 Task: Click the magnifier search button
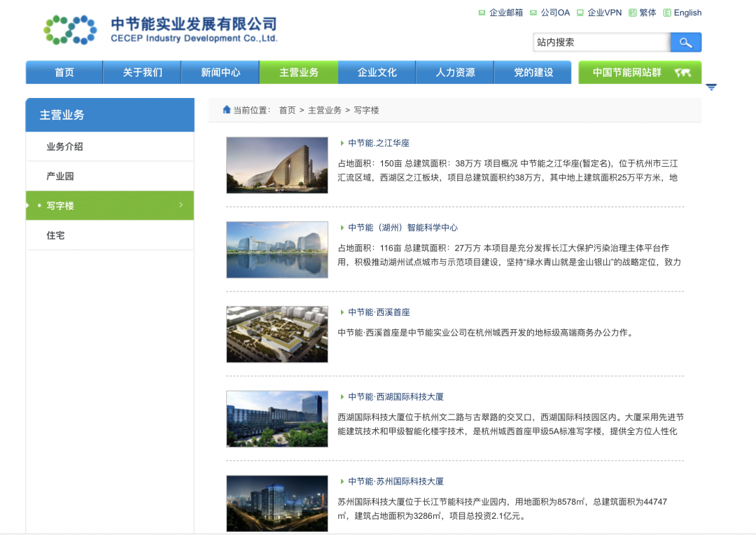tap(685, 43)
